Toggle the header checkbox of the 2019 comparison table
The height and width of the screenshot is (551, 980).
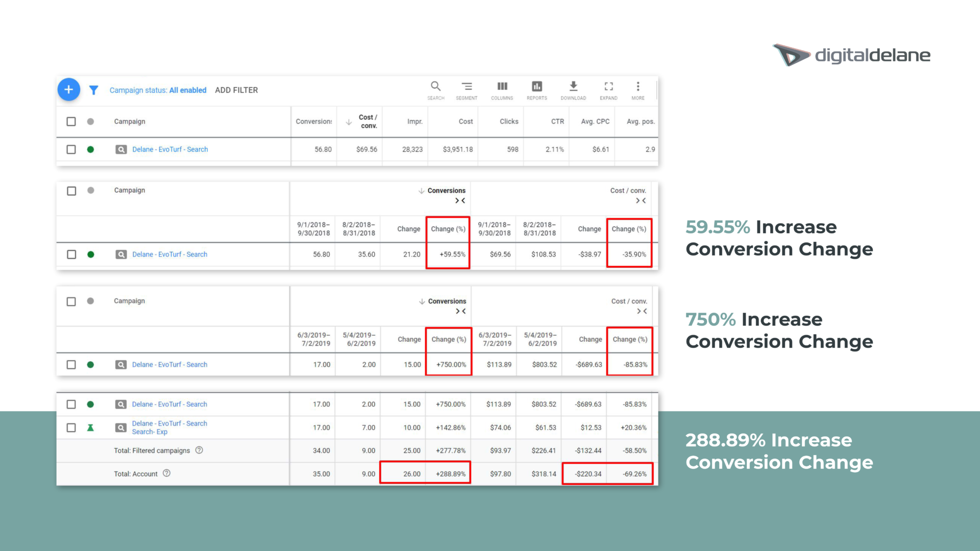(71, 302)
